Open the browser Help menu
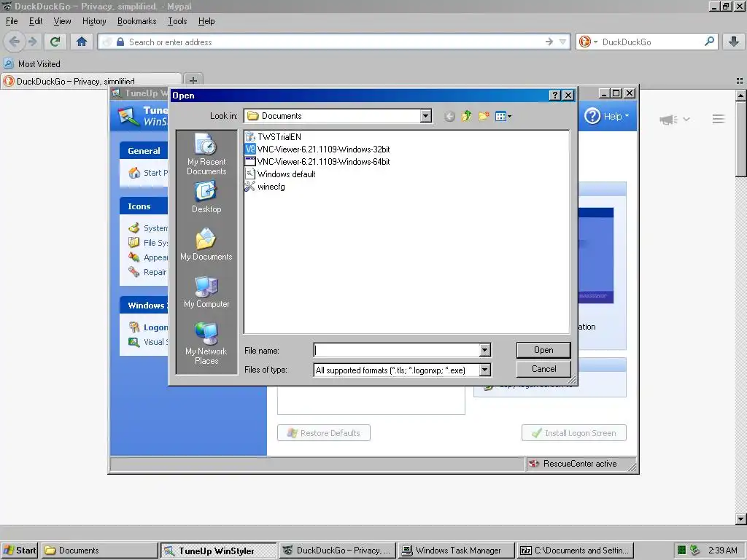 click(x=206, y=21)
